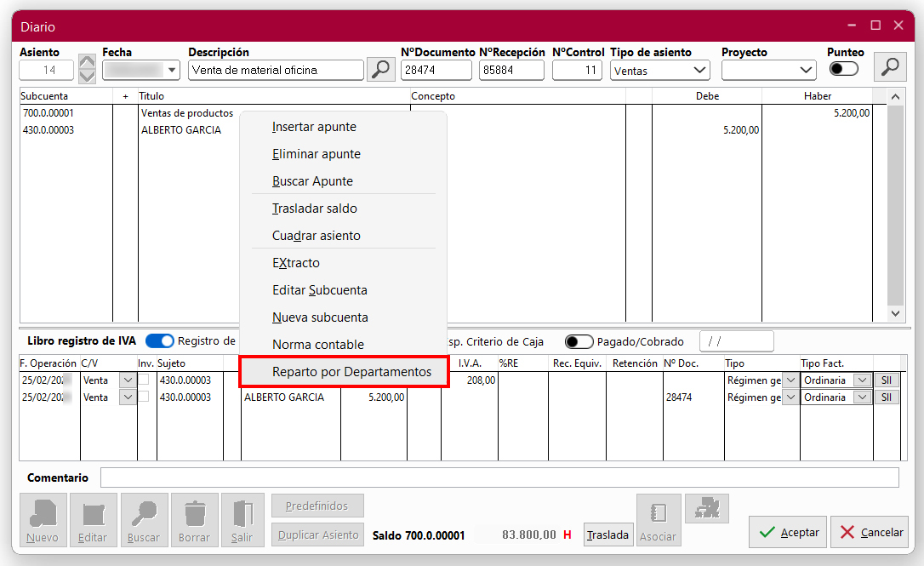Disable the Registro de IVA toggle

(159, 341)
